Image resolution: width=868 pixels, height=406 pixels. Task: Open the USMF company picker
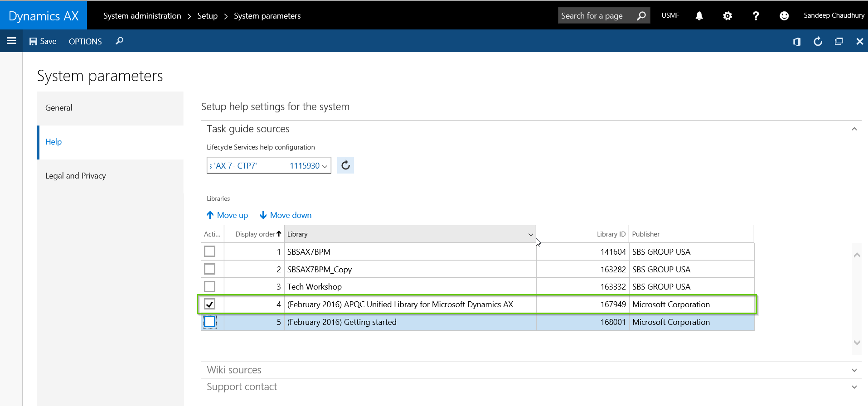(x=670, y=15)
